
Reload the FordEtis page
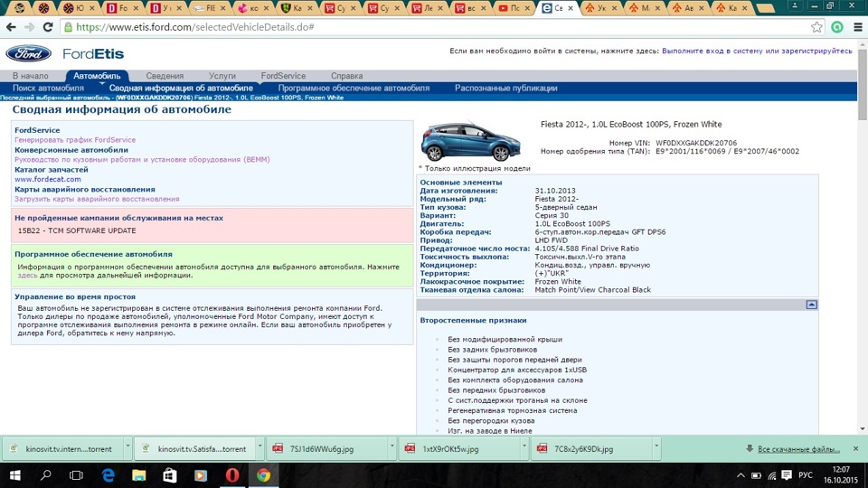pos(48,27)
